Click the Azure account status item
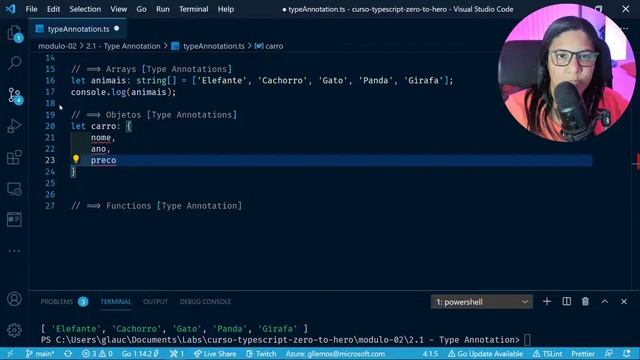Image resolution: width=640 pixels, height=360 pixels. pos(335,354)
